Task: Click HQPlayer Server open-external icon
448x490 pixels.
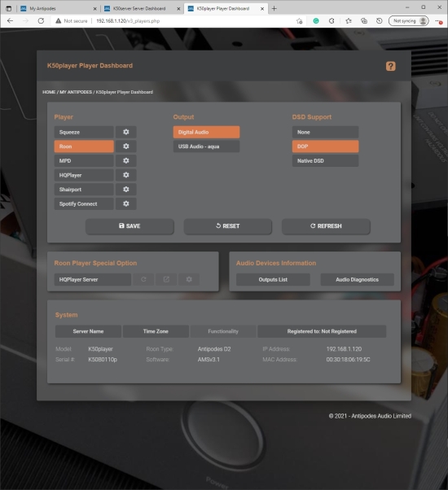Action: pyautogui.click(x=166, y=280)
